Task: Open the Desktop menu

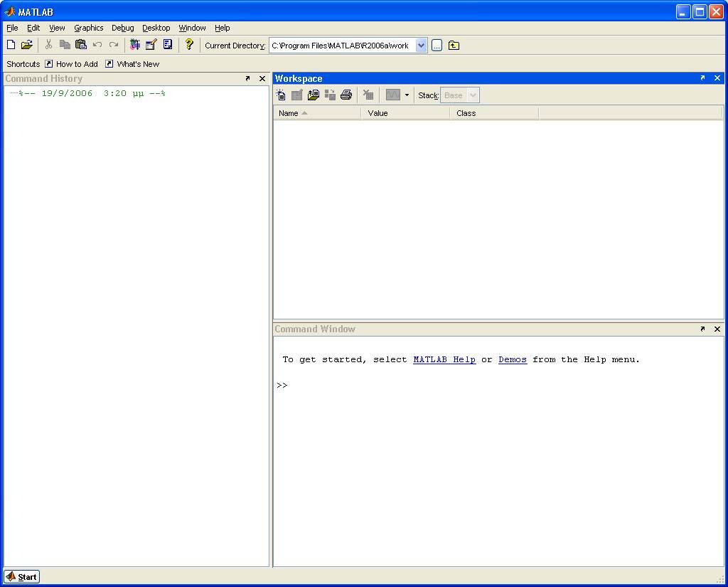Action: click(156, 28)
